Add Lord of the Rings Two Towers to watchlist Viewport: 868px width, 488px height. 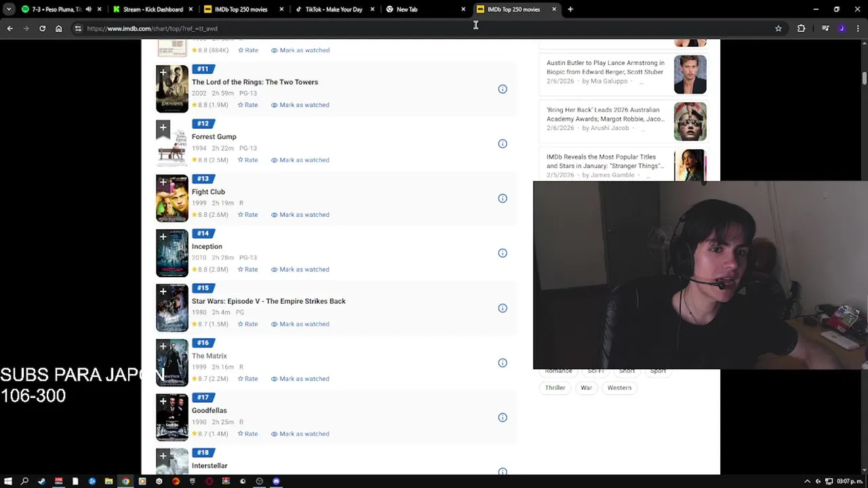coord(163,73)
